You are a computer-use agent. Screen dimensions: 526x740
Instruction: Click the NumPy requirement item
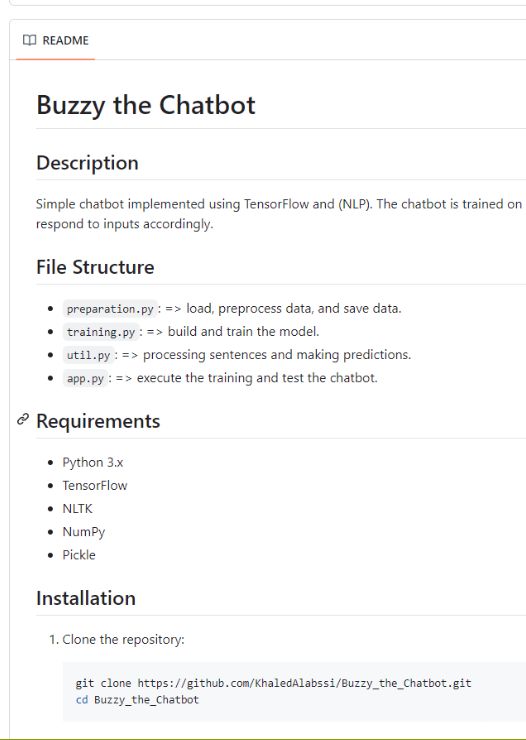(x=83, y=532)
